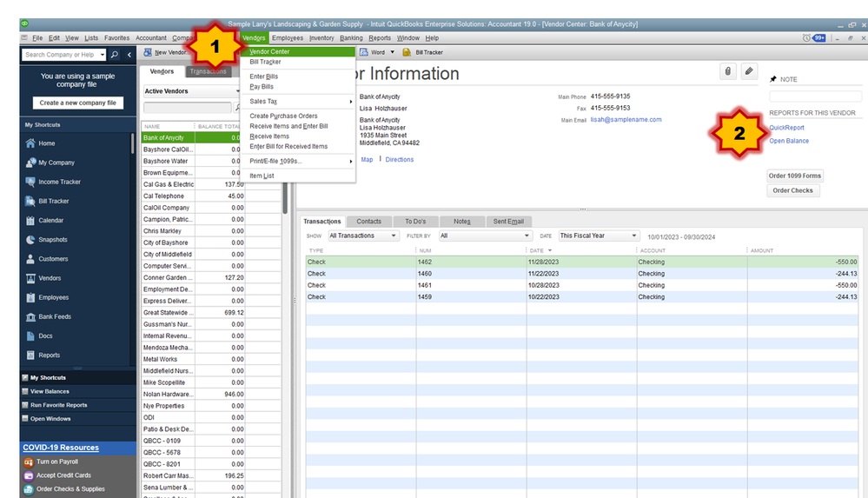Screen dimensions: 868x498
Task: Select check number 1462 transaction row
Action: 582,262
